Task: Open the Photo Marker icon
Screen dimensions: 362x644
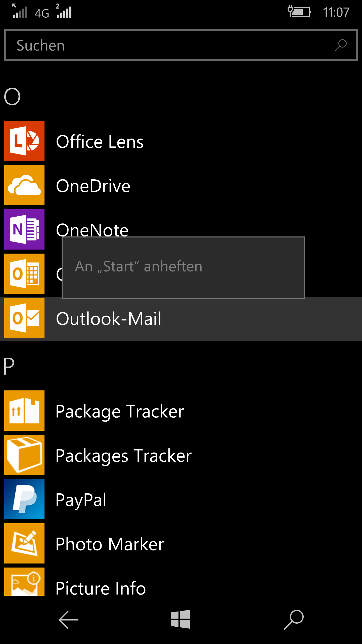Action: (x=24, y=543)
